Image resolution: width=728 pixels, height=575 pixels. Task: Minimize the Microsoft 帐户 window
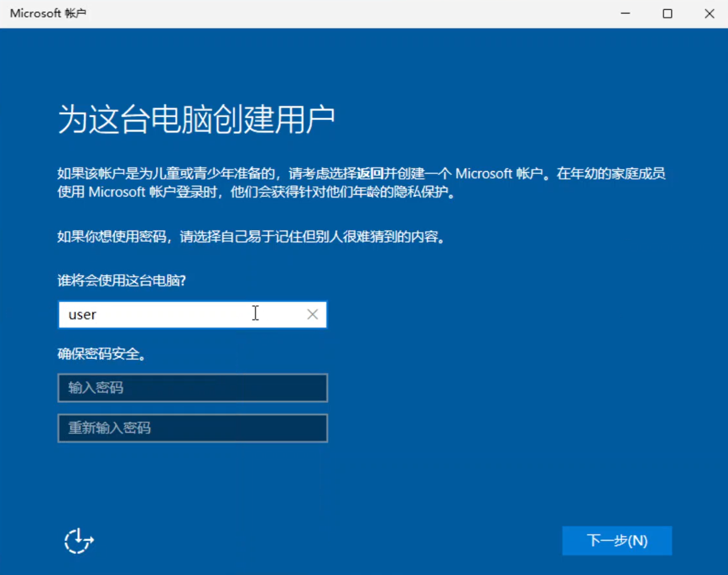click(625, 14)
